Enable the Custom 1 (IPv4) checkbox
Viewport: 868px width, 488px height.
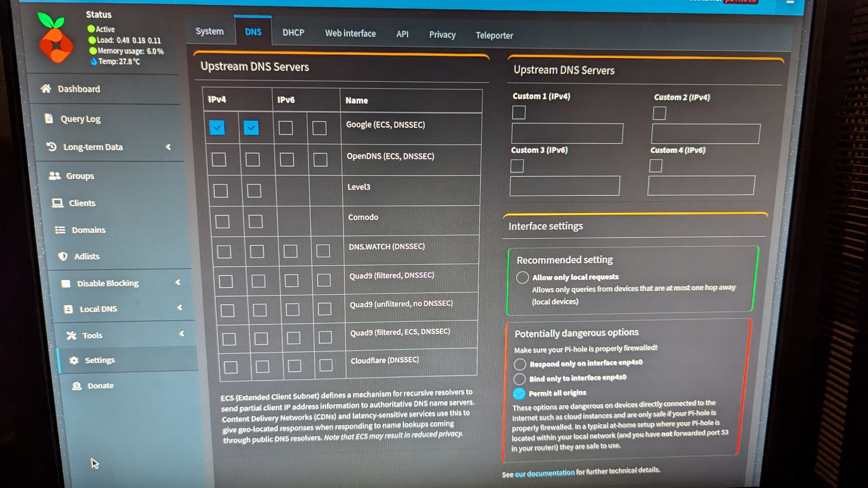coord(519,113)
